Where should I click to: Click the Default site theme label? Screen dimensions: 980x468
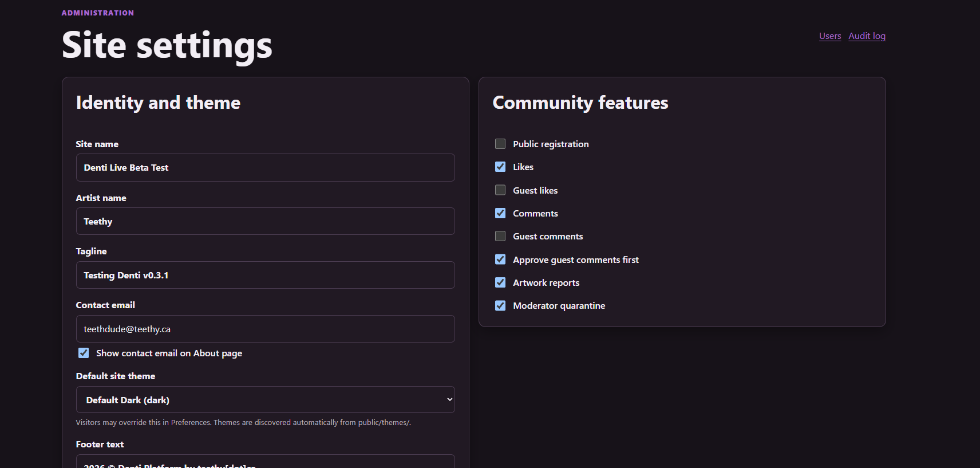pyautogui.click(x=116, y=376)
